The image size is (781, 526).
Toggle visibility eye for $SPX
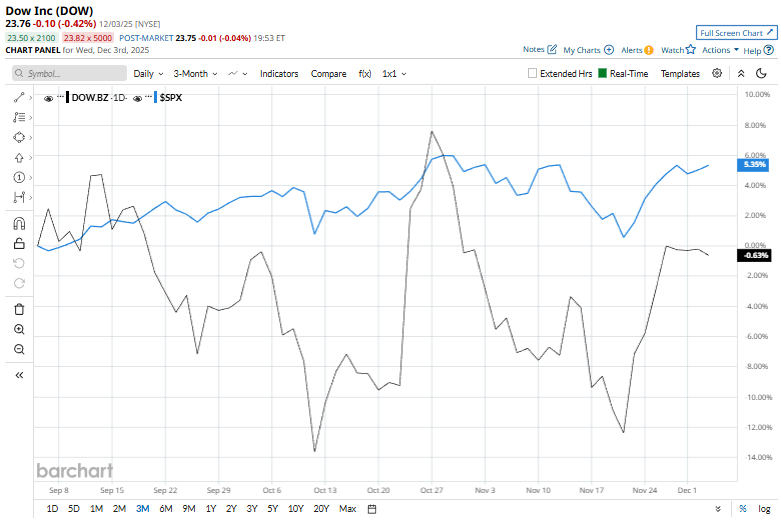137,98
